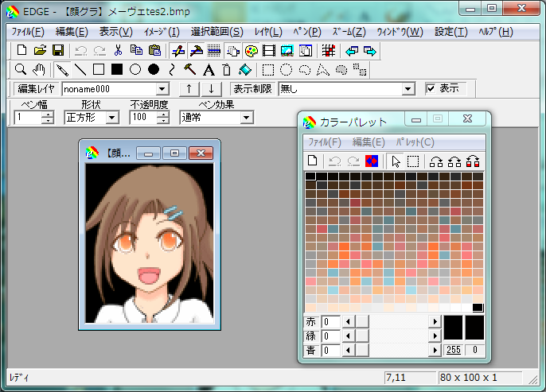Click the 編集レイヤ label button
The image size is (546, 392).
tap(37, 89)
